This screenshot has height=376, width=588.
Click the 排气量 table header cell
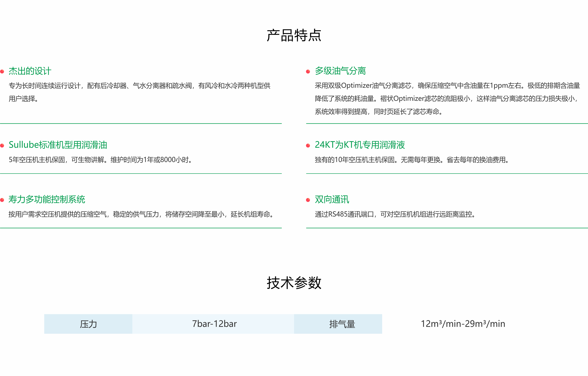[x=342, y=324]
